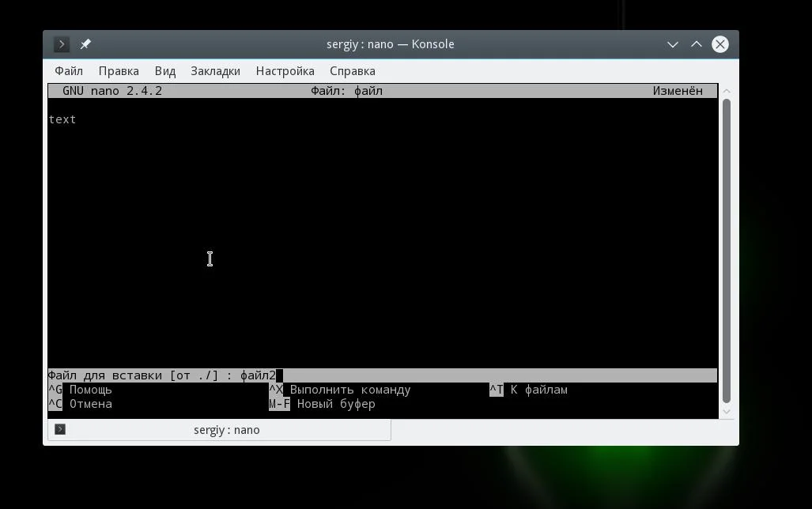812x509 pixels.
Task: Click the 'Изменён' status text
Action: click(678, 91)
